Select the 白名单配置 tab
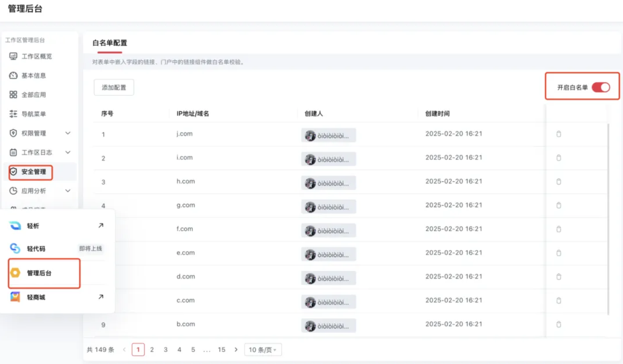This screenshot has width=623, height=364. (110, 43)
